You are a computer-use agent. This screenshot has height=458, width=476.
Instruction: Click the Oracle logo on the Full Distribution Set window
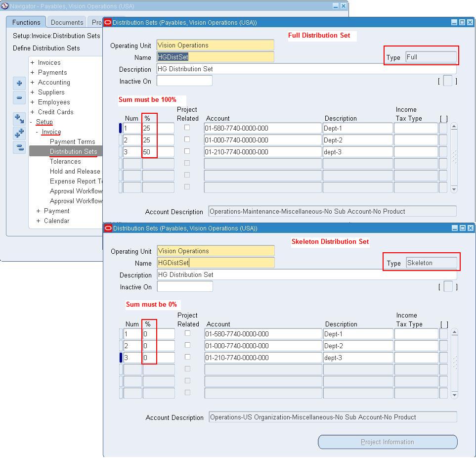(107, 22)
